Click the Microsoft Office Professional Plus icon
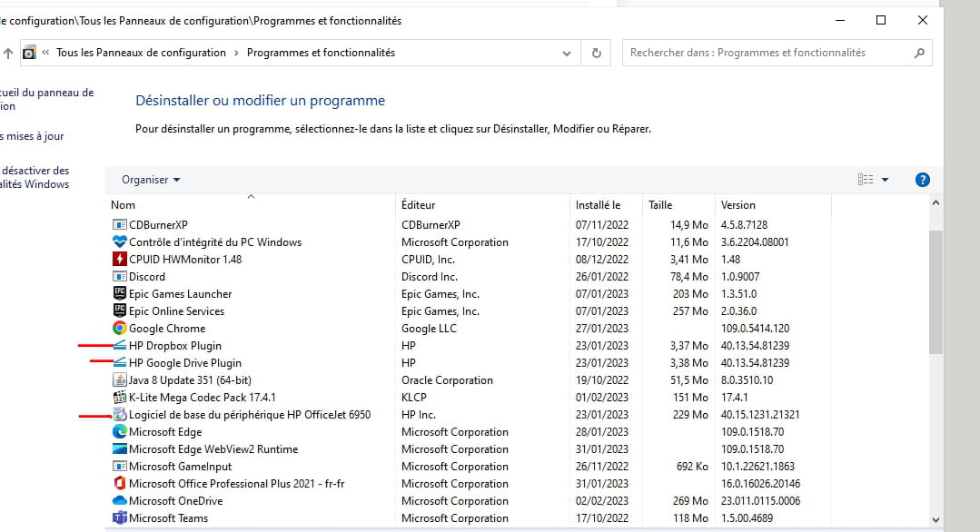980x532 pixels. click(x=119, y=483)
